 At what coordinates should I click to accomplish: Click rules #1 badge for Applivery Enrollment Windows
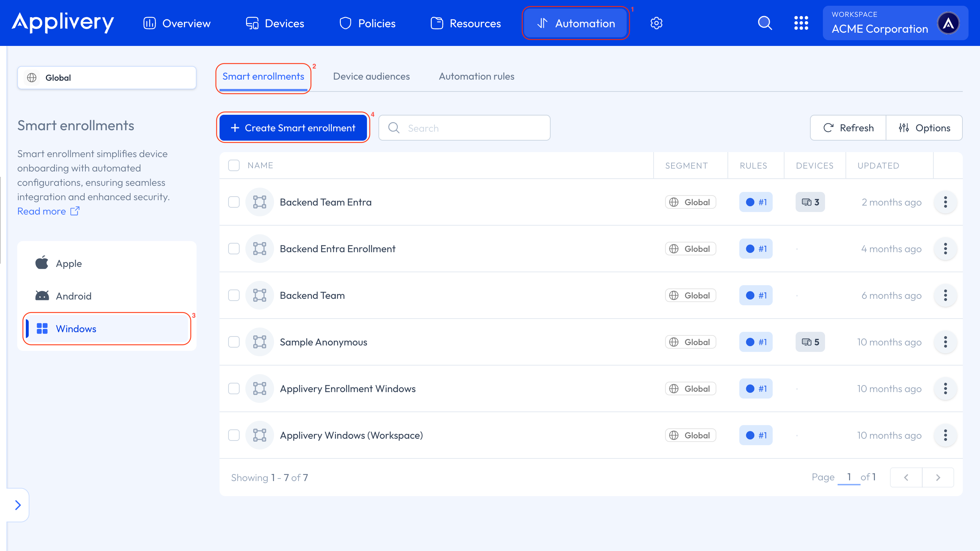[x=755, y=388]
